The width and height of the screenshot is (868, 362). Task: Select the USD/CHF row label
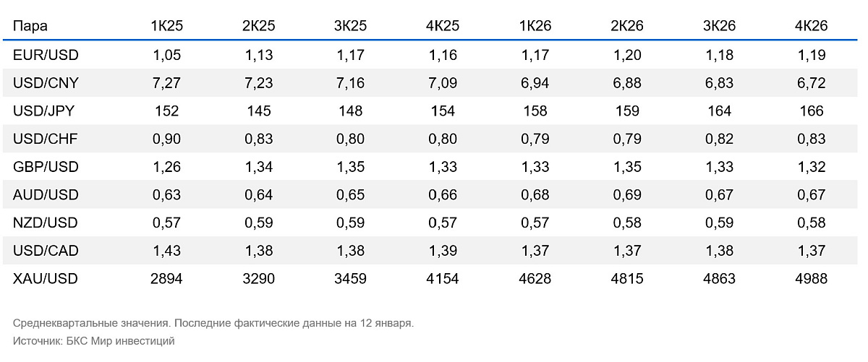(x=46, y=139)
